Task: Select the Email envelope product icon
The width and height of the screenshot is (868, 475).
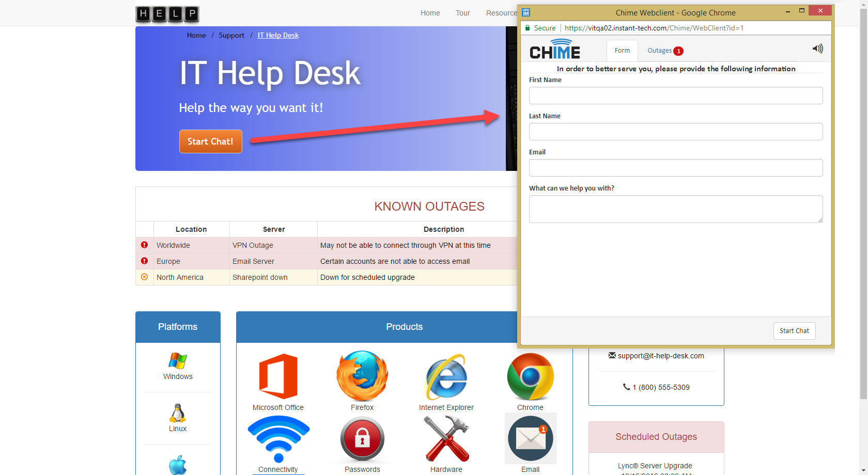Action: click(531, 438)
